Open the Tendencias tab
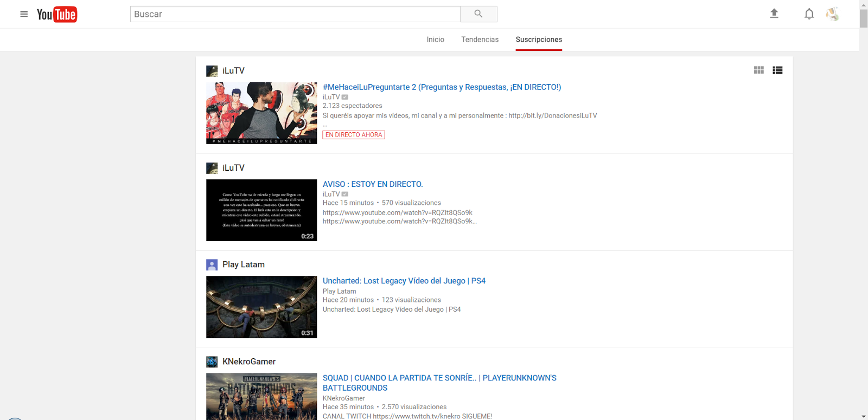868x420 pixels. (480, 40)
